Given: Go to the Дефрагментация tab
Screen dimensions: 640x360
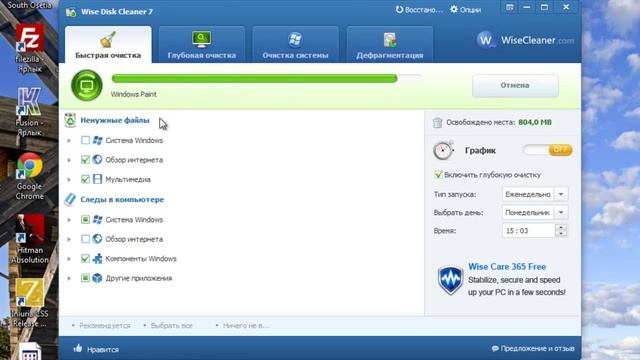Looking at the screenshot, I should click(389, 44).
